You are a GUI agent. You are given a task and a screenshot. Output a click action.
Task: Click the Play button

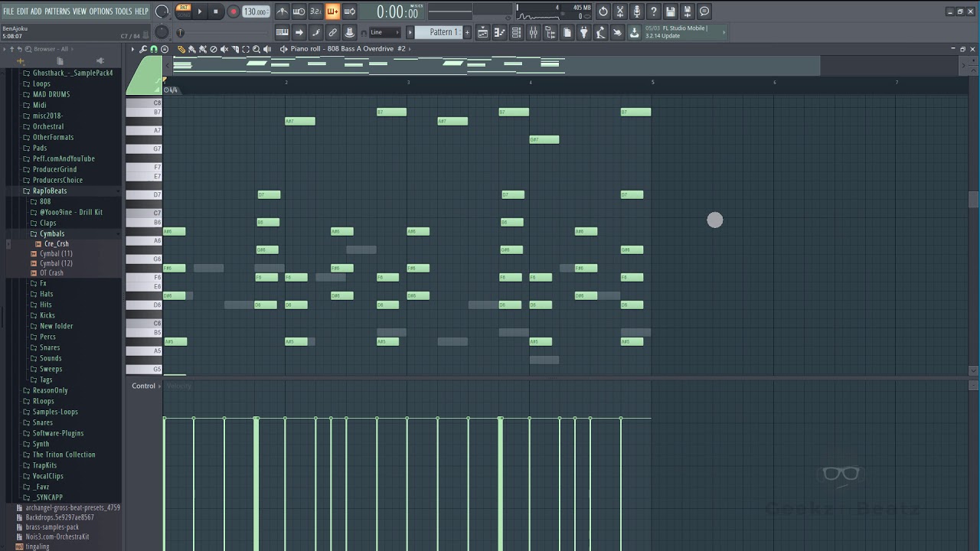200,11
